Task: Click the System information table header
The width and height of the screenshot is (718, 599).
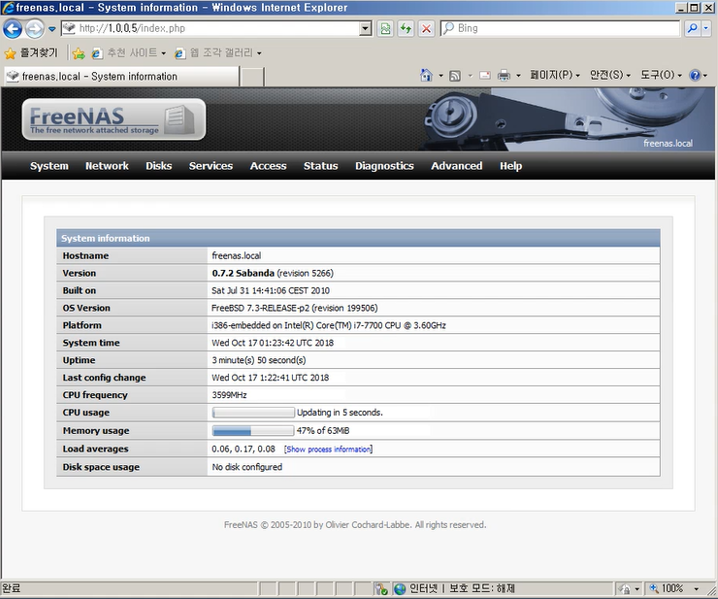Action: point(358,238)
